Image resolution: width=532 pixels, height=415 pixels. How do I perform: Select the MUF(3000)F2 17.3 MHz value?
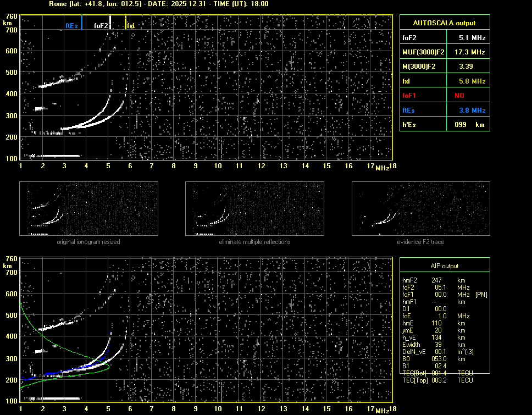[472, 52]
